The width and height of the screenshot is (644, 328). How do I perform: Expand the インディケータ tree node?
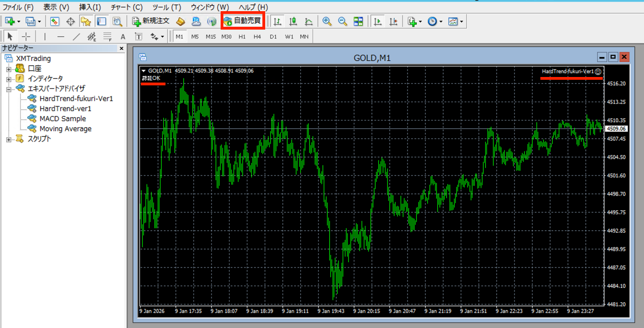click(x=9, y=79)
